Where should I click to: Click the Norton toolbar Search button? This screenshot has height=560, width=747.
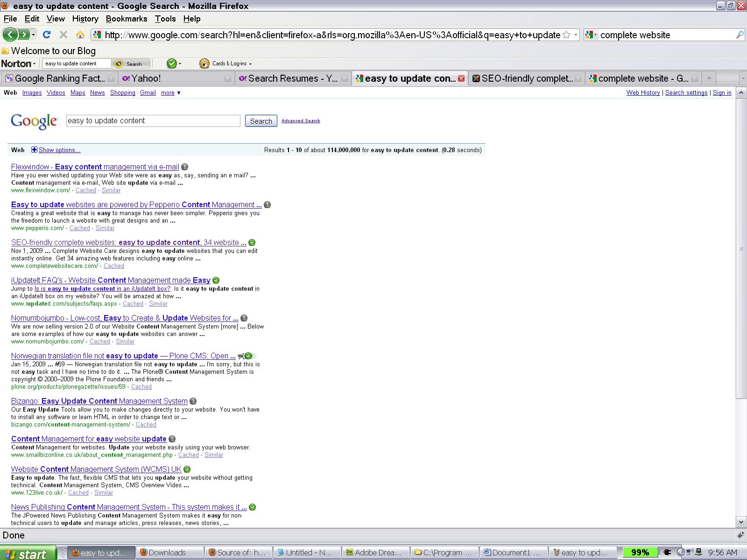tap(132, 63)
